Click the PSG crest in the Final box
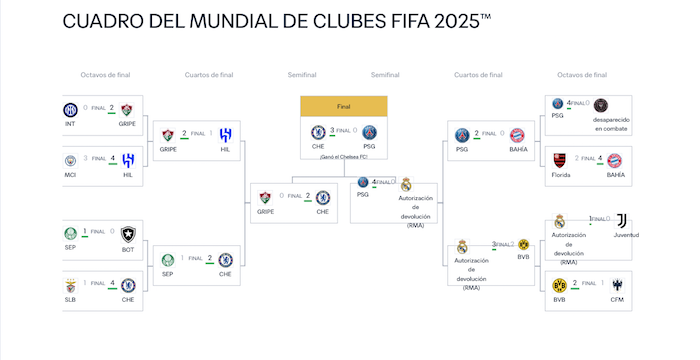The image size is (700, 360). [x=369, y=132]
